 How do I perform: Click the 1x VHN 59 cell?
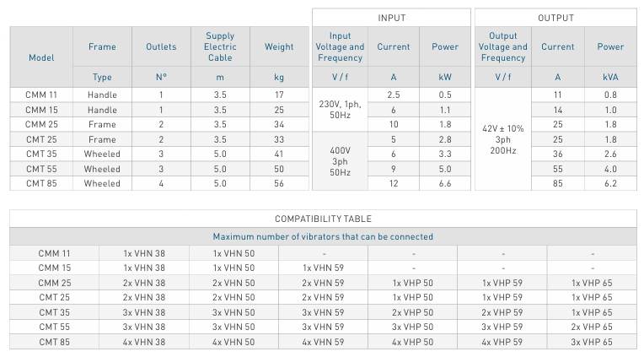323,268
